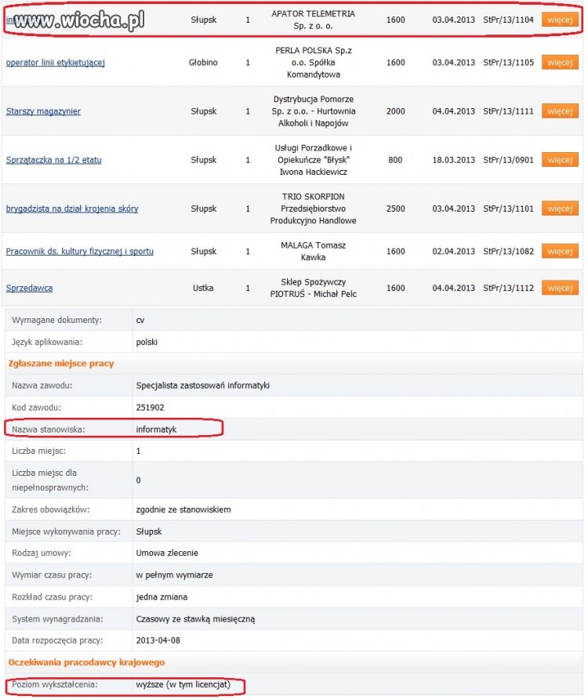588x700 pixels.
Task: Click reference number 'StPr/13/1111'
Action: [x=508, y=111]
